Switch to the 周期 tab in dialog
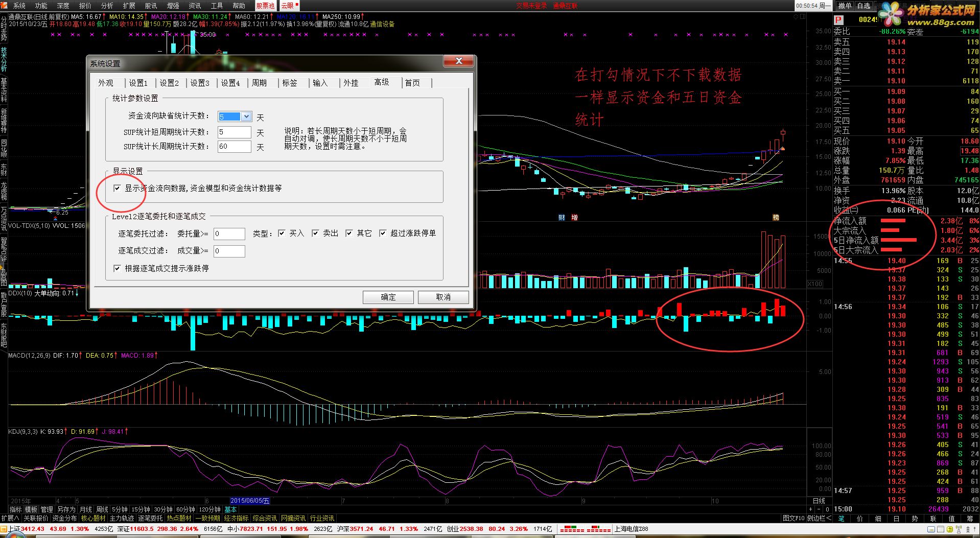Viewport: 980px width, 538px height. tap(259, 83)
